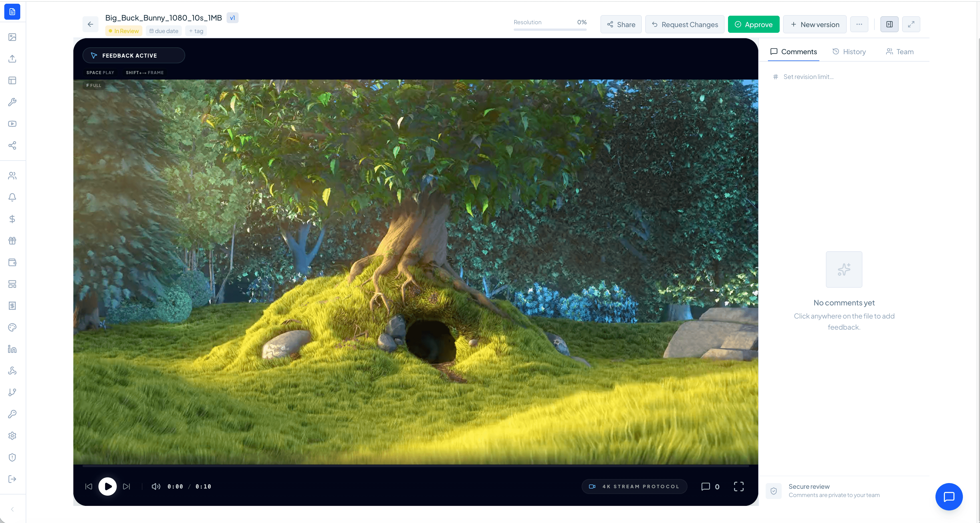This screenshot has width=980, height=523.
Task: Skip to the next frame
Action: [x=126, y=486]
